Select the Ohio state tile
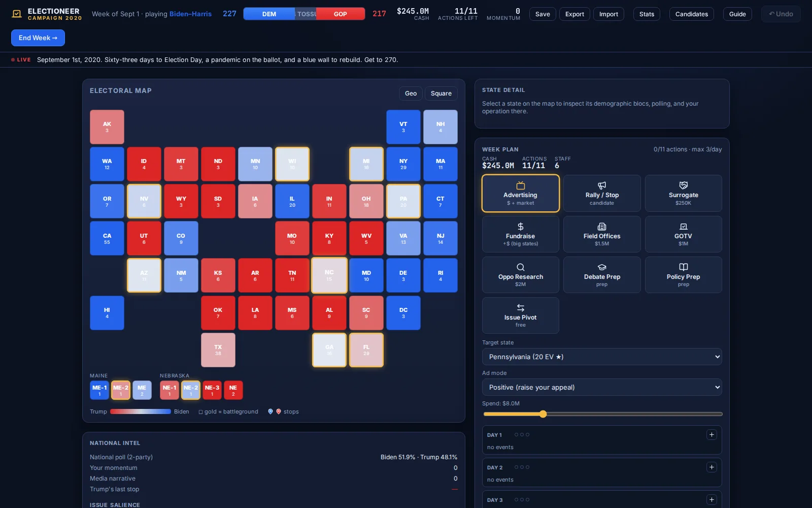812x508 pixels. [366, 201]
